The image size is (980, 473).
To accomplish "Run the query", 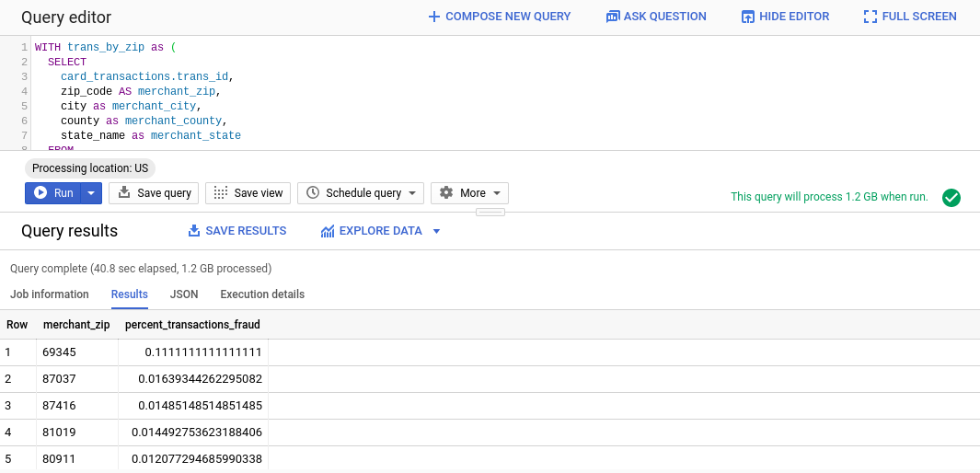I will [x=53, y=193].
